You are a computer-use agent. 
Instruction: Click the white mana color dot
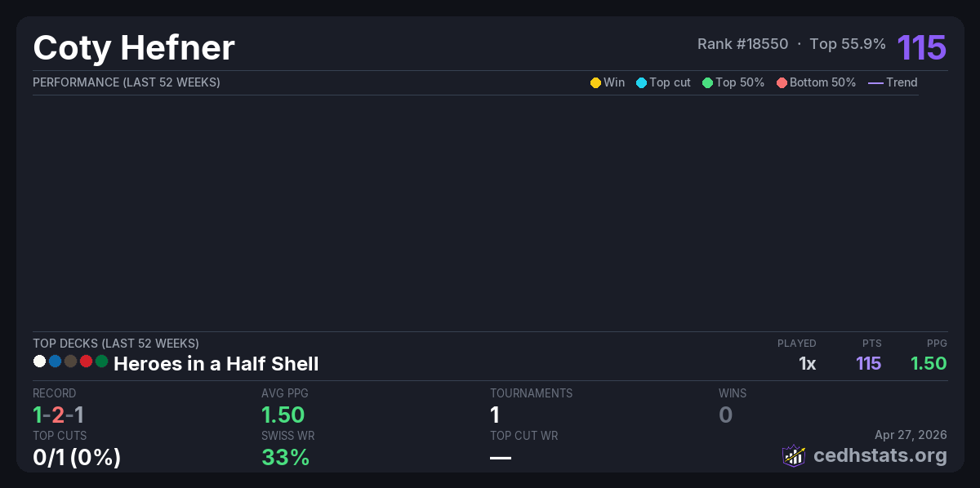coord(39,361)
